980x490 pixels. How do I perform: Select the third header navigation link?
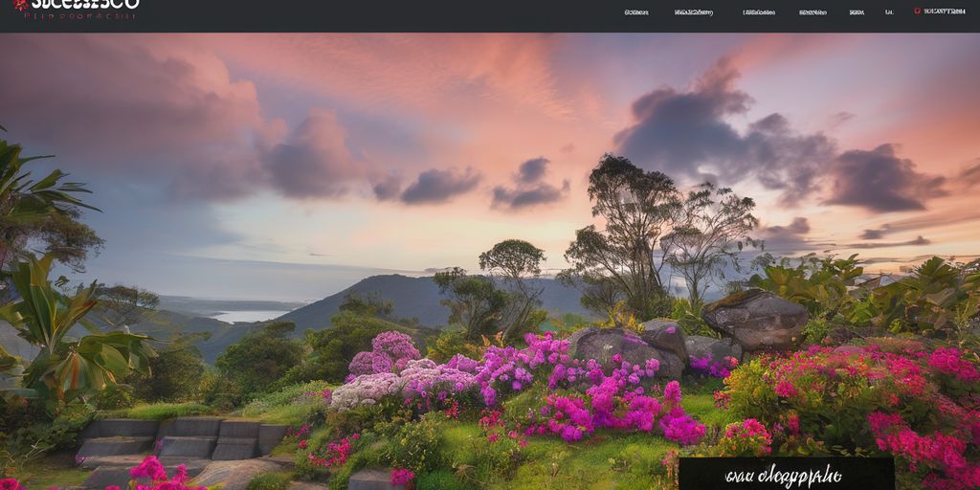(759, 12)
